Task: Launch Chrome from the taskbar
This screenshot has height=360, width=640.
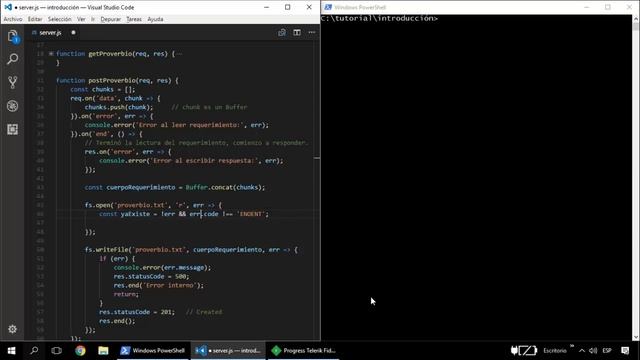Action: (80, 351)
